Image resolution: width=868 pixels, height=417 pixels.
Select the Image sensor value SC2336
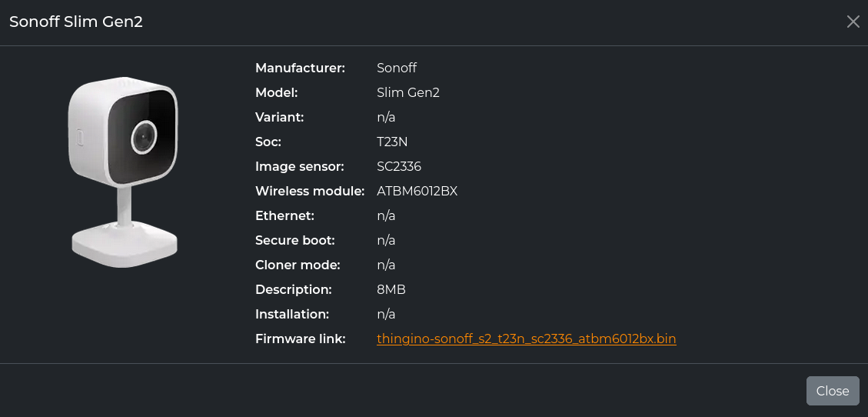click(399, 167)
